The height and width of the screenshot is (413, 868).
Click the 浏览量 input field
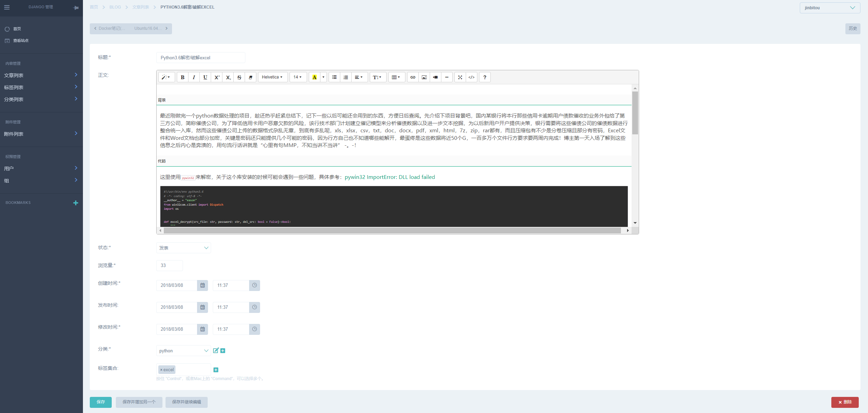coord(169,266)
